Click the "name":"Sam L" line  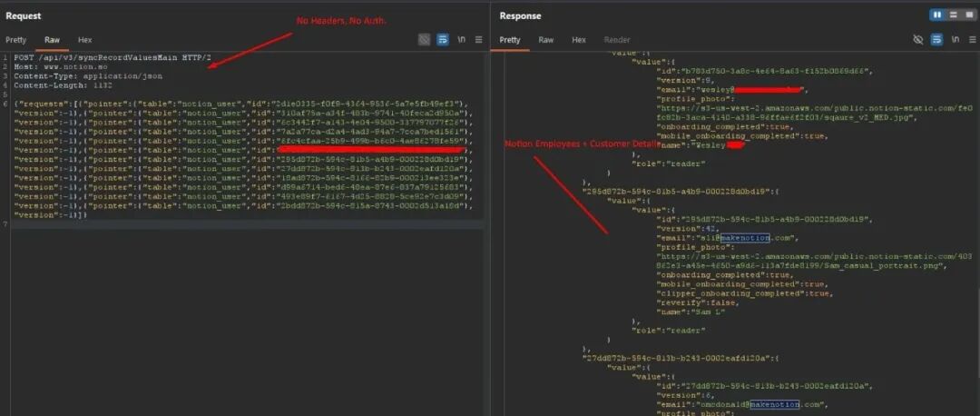[x=691, y=312]
